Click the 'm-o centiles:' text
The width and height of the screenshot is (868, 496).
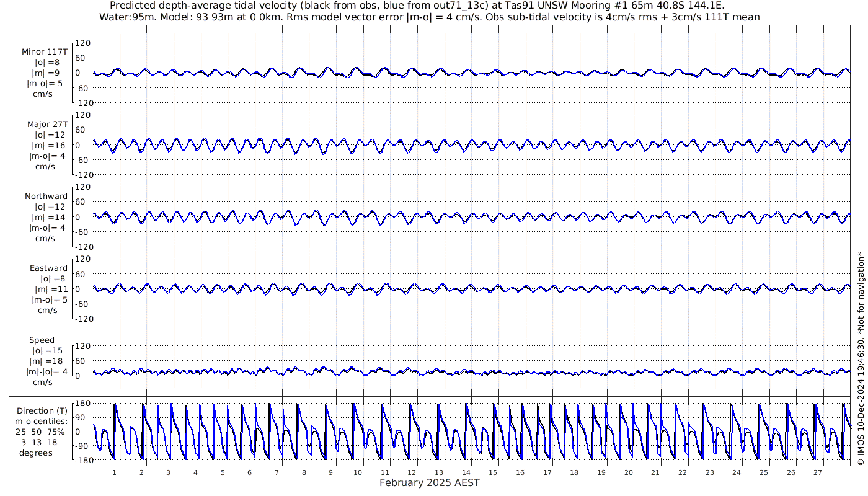(42, 421)
